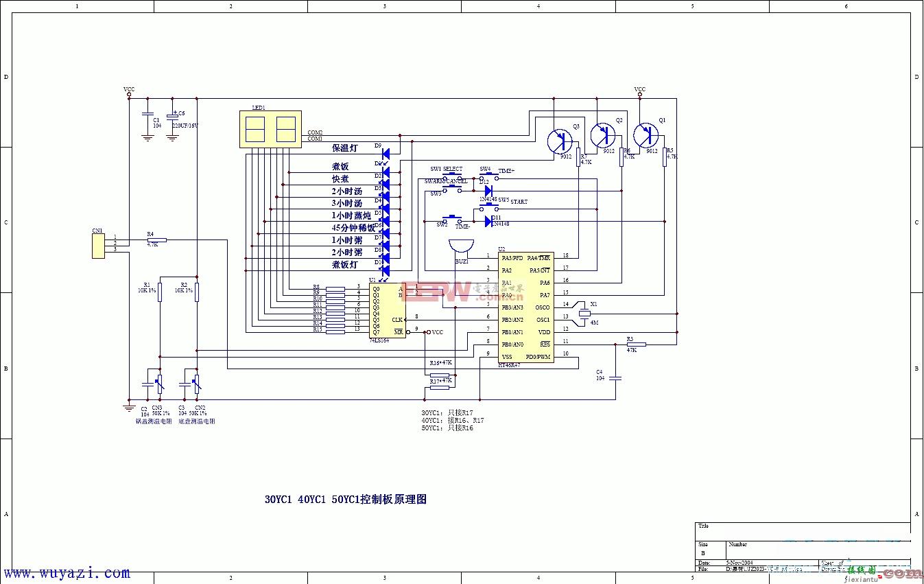Select the R17 47K resistor symbol
The width and height of the screenshot is (924, 584).
440,388
